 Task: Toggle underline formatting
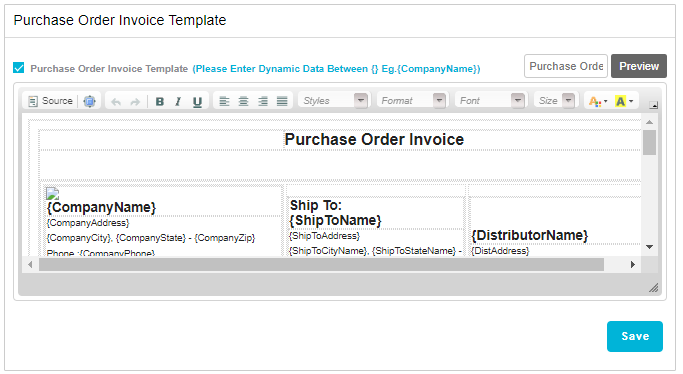(x=197, y=101)
